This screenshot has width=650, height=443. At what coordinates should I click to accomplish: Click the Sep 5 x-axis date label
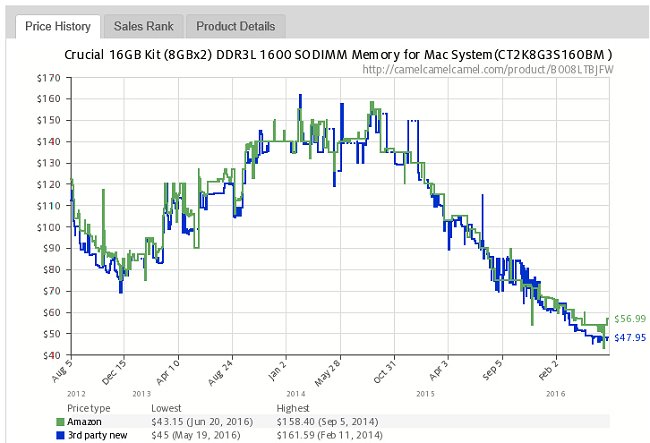pyautogui.click(x=492, y=370)
